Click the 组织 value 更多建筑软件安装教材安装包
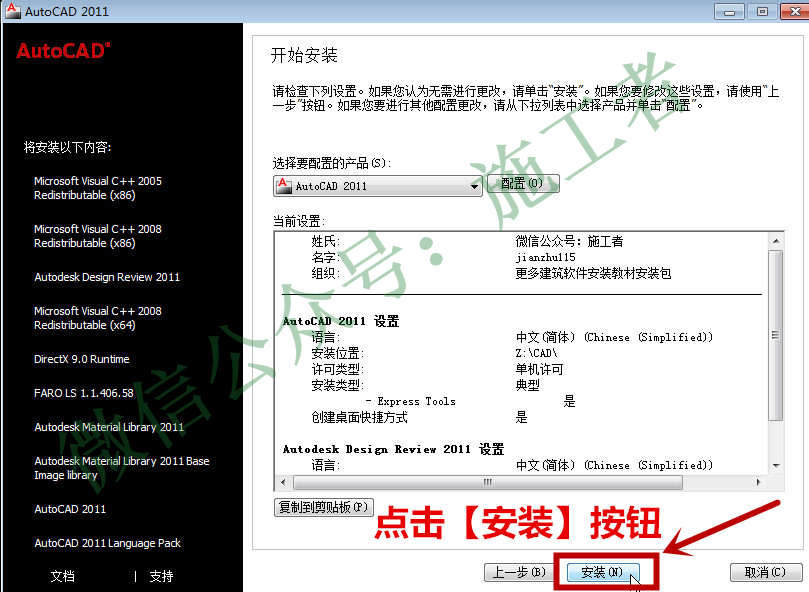The image size is (809, 592). coord(593,274)
